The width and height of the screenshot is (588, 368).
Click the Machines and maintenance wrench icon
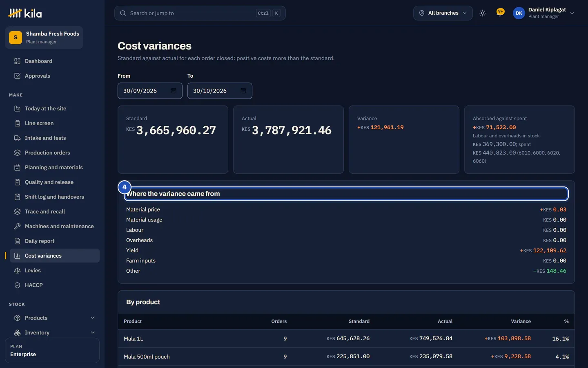coord(17,226)
